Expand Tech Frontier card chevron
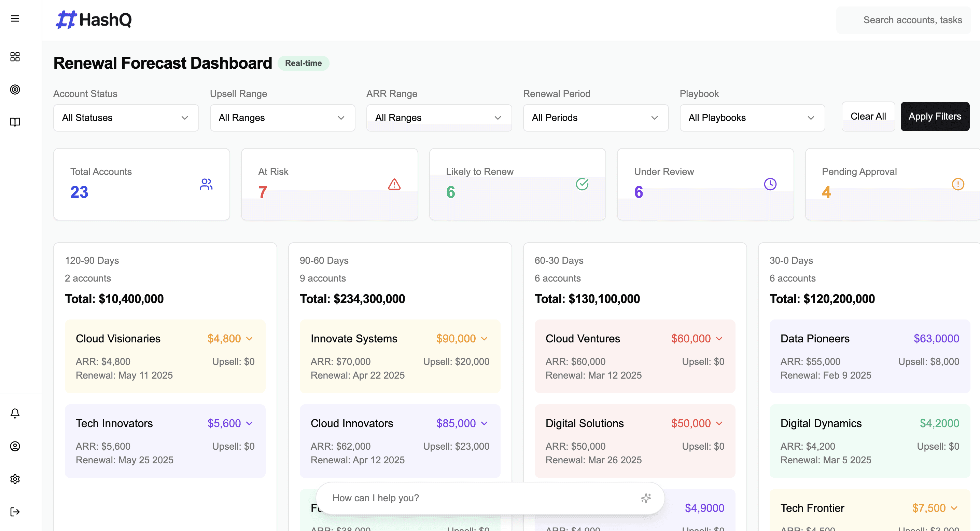 tap(954, 508)
